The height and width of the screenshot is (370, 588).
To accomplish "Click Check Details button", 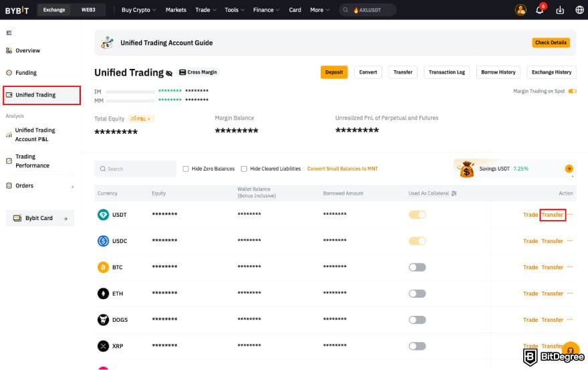I will pos(551,42).
